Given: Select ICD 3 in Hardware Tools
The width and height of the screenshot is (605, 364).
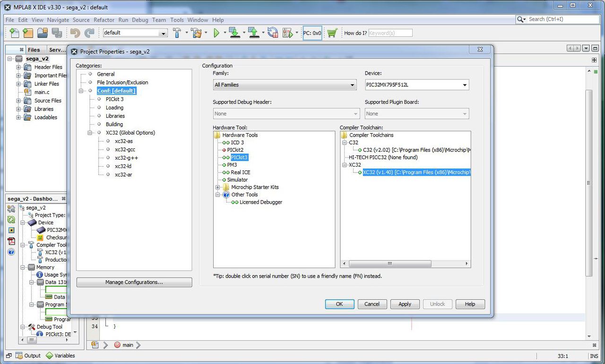Looking at the screenshot, I should coord(237,143).
